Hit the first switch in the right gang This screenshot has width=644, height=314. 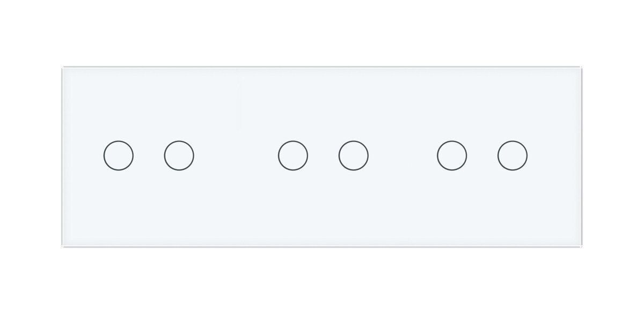(452, 156)
